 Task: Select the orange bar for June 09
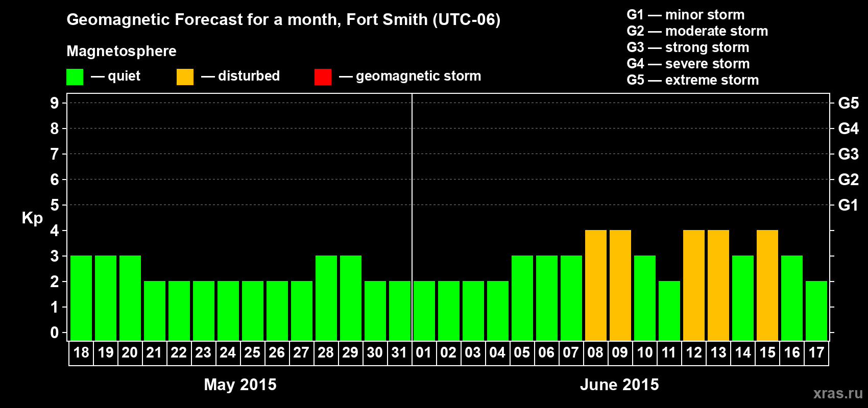click(620, 285)
